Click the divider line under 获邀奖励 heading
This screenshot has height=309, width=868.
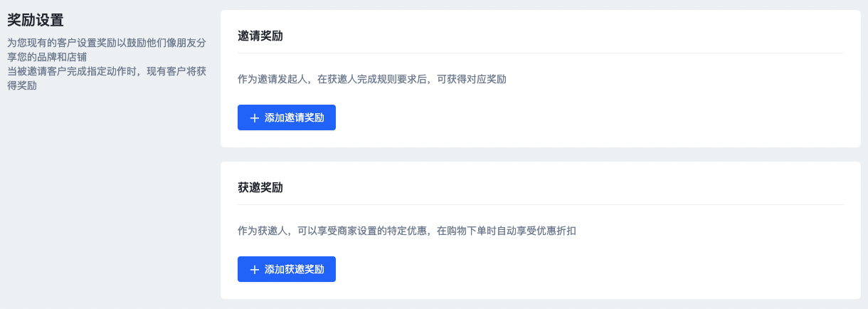(541, 204)
